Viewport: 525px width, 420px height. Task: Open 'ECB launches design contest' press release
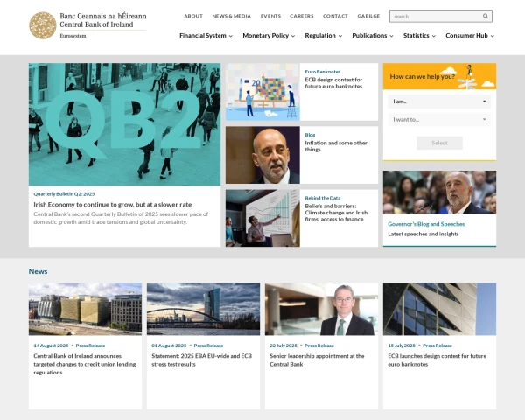[437, 360]
